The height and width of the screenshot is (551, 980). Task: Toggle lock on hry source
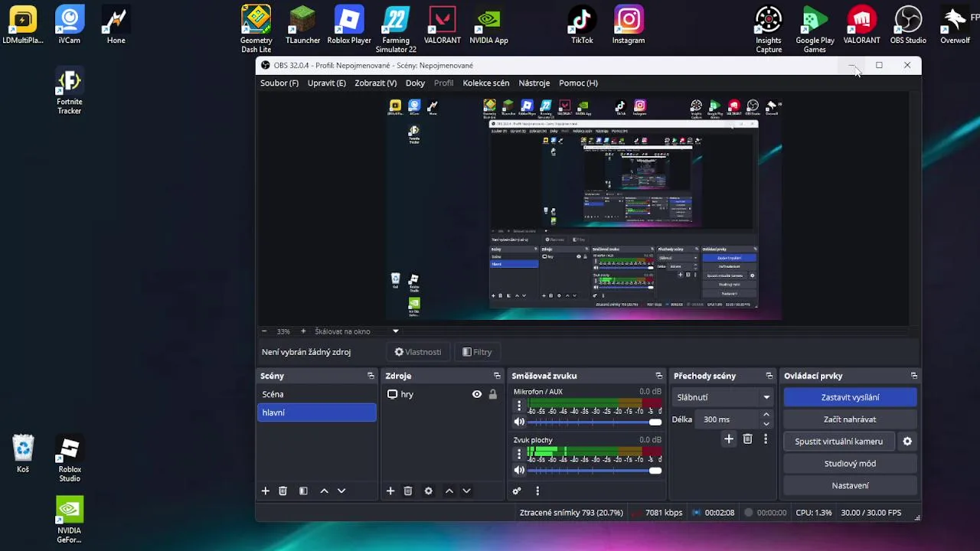tap(493, 395)
